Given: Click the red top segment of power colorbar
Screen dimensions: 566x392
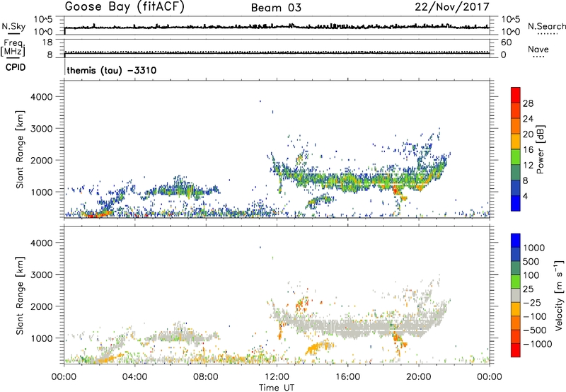Looking at the screenshot, I should pos(516,96).
